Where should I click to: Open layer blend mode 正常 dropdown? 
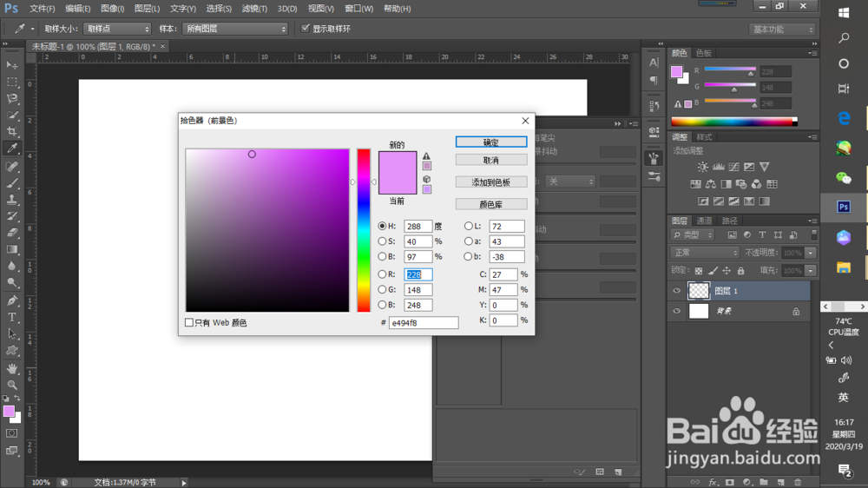705,253
